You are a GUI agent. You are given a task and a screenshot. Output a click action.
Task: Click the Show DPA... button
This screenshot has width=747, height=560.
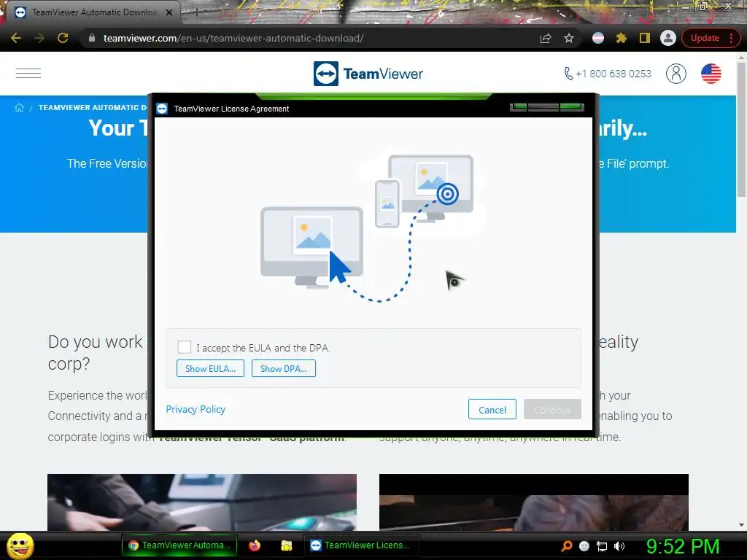coord(284,368)
